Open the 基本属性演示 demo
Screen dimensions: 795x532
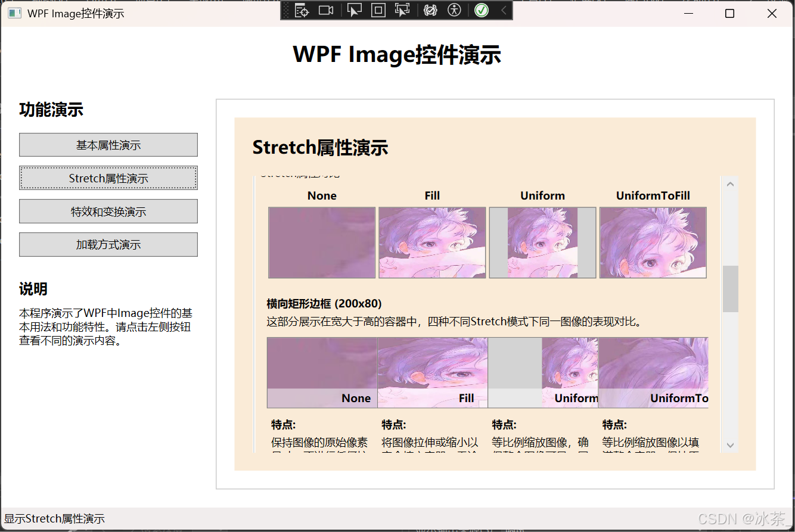108,145
